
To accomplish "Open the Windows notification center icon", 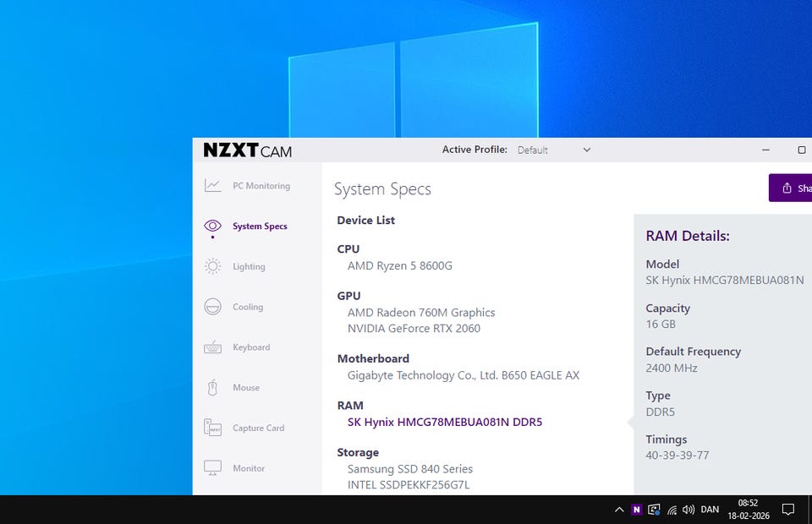I will click(x=787, y=510).
